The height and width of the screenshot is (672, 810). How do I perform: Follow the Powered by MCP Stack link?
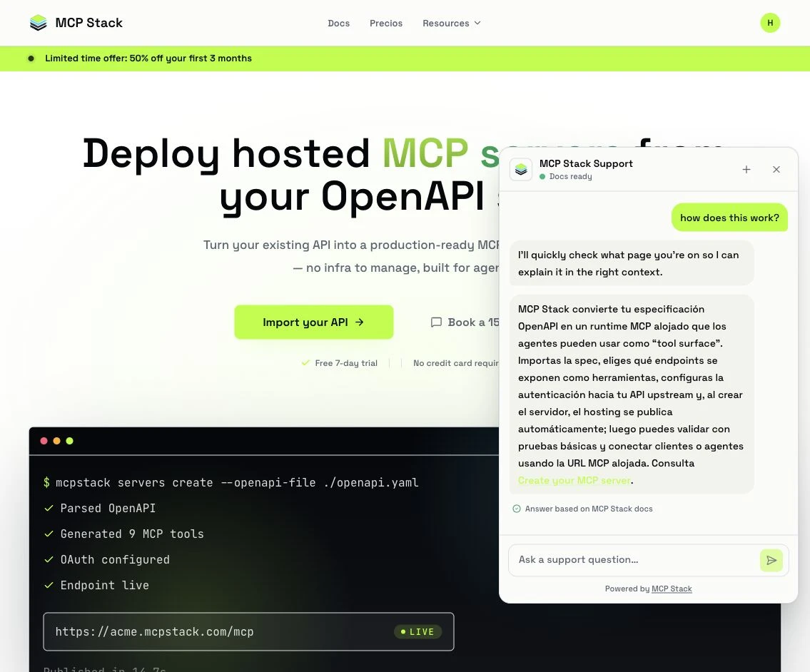pyautogui.click(x=672, y=589)
